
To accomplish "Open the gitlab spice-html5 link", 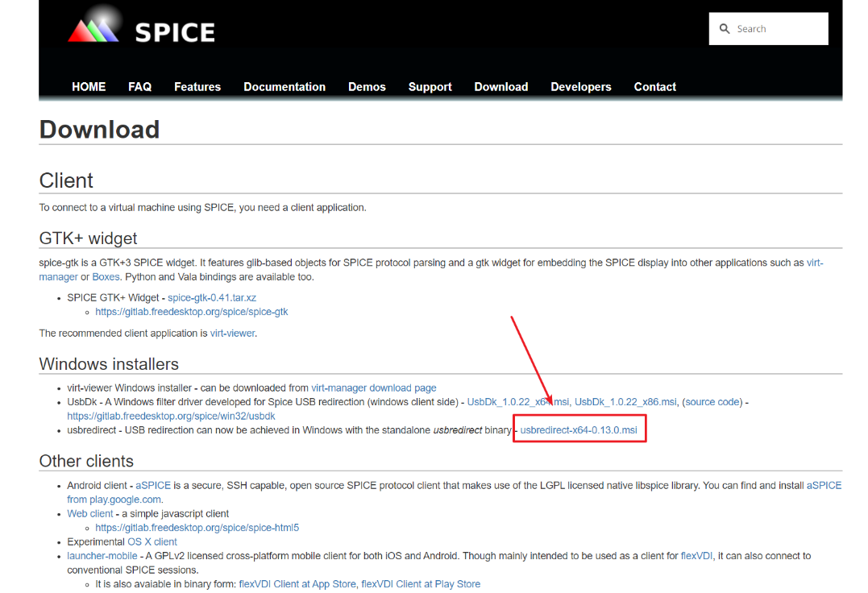I will [197, 528].
